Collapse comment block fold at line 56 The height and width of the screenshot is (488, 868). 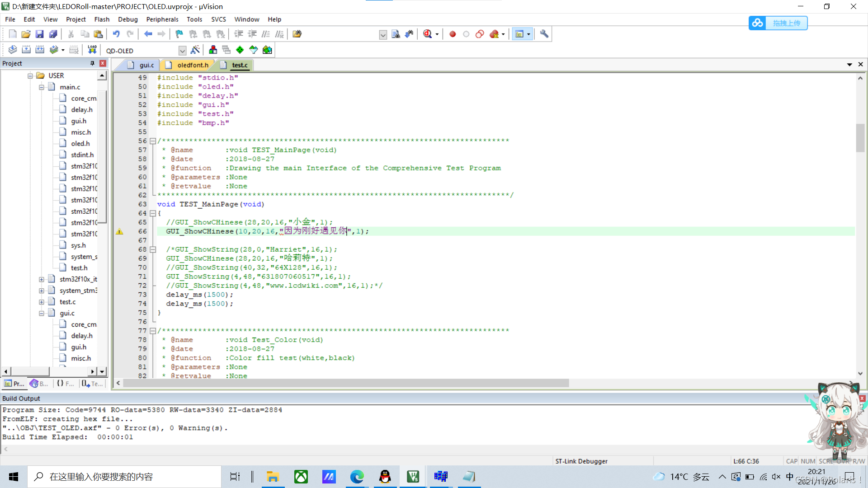point(153,141)
